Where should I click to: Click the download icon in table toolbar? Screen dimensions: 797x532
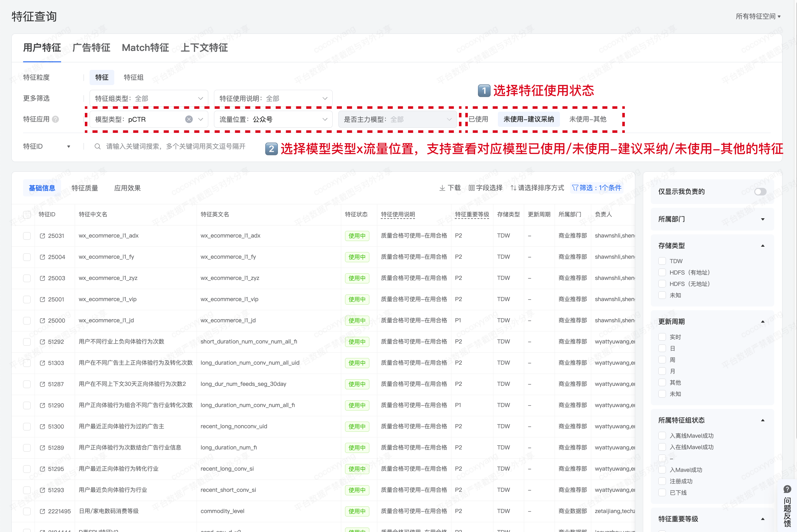[x=442, y=188]
